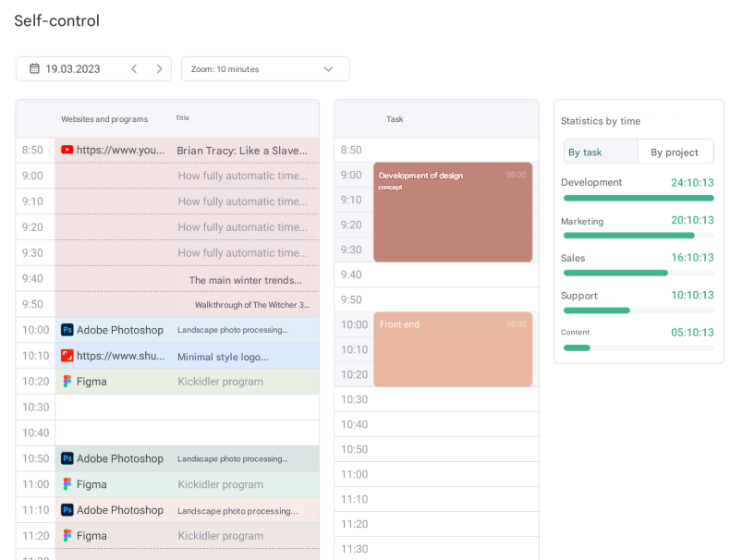
Task: Click Photoshop icon in 11:10 row
Action: [x=67, y=510]
